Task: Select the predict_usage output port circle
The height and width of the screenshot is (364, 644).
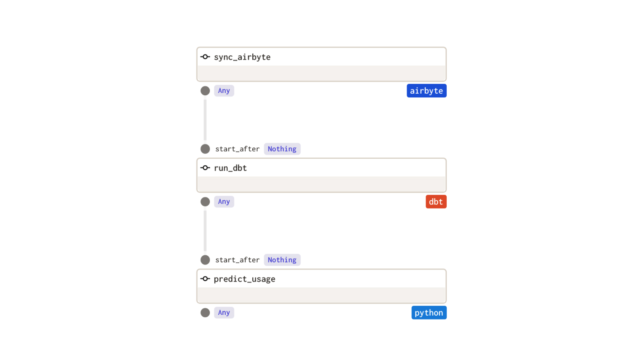Action: click(x=205, y=313)
